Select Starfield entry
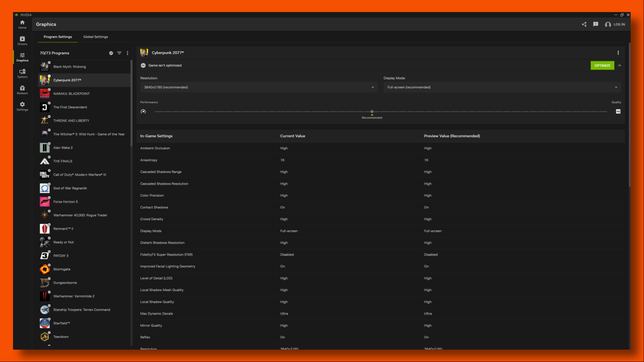The height and width of the screenshot is (362, 644). point(84,323)
